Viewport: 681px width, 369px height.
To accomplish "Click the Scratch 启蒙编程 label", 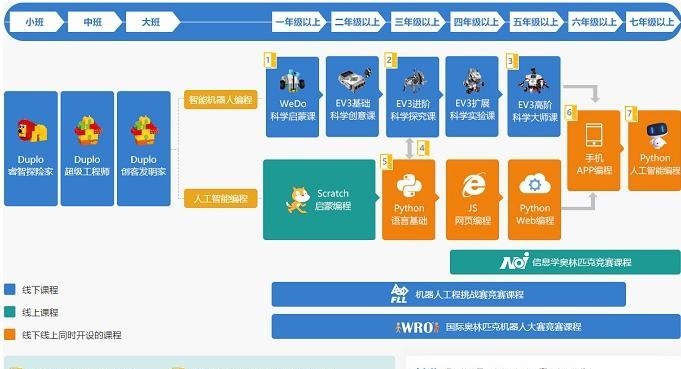I will 333,199.
